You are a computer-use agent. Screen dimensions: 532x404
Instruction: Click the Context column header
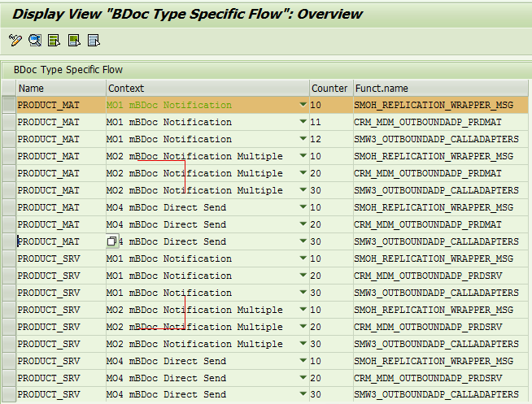pyautogui.click(x=207, y=88)
